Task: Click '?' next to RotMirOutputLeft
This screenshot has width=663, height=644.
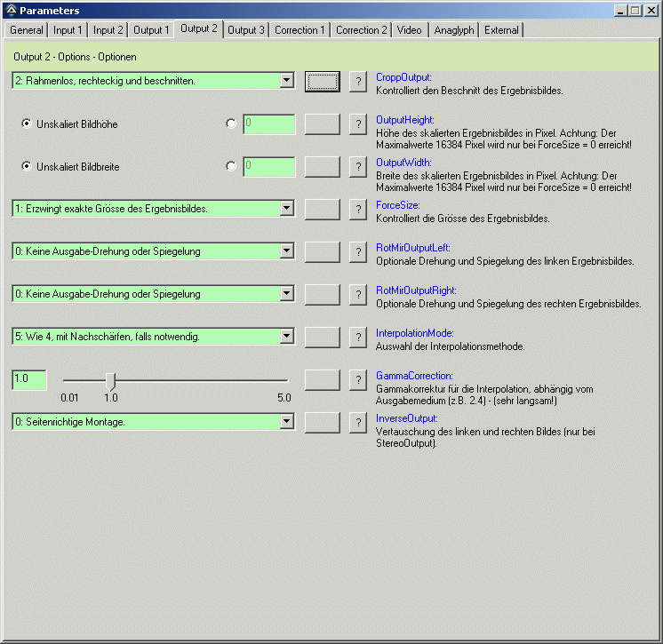Action: (x=357, y=252)
